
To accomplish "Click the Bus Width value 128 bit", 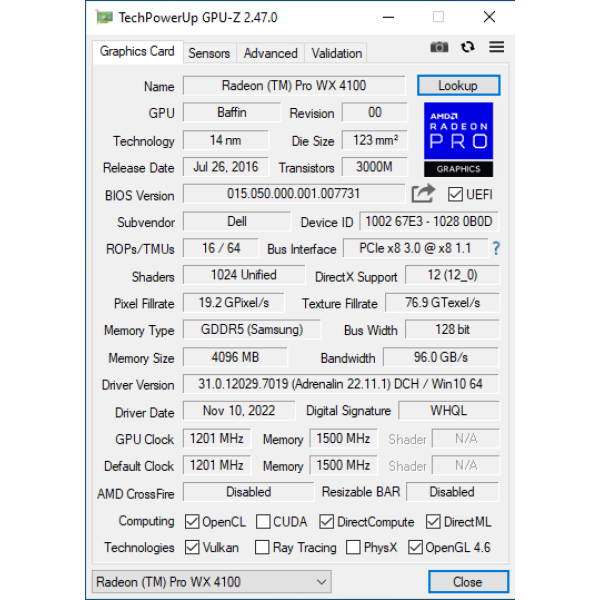I will click(452, 329).
